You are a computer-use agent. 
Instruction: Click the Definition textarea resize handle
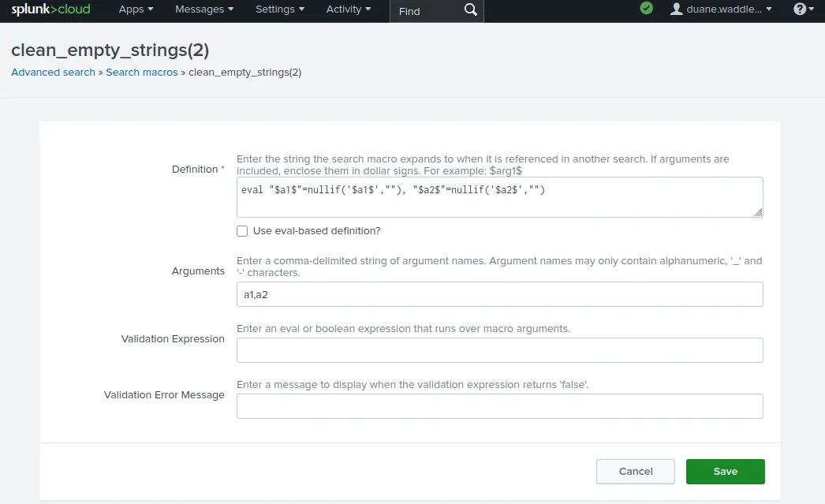point(759,212)
